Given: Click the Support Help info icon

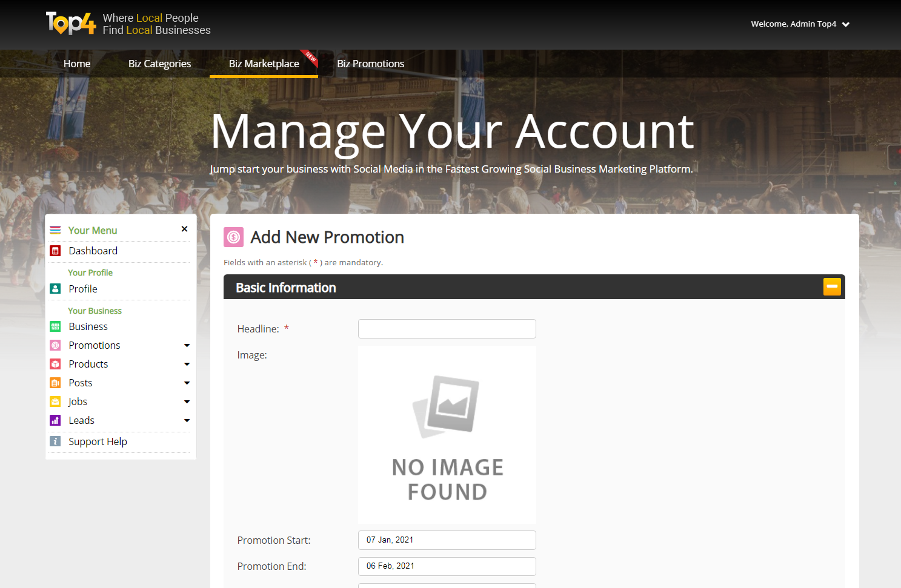Looking at the screenshot, I should pos(55,441).
